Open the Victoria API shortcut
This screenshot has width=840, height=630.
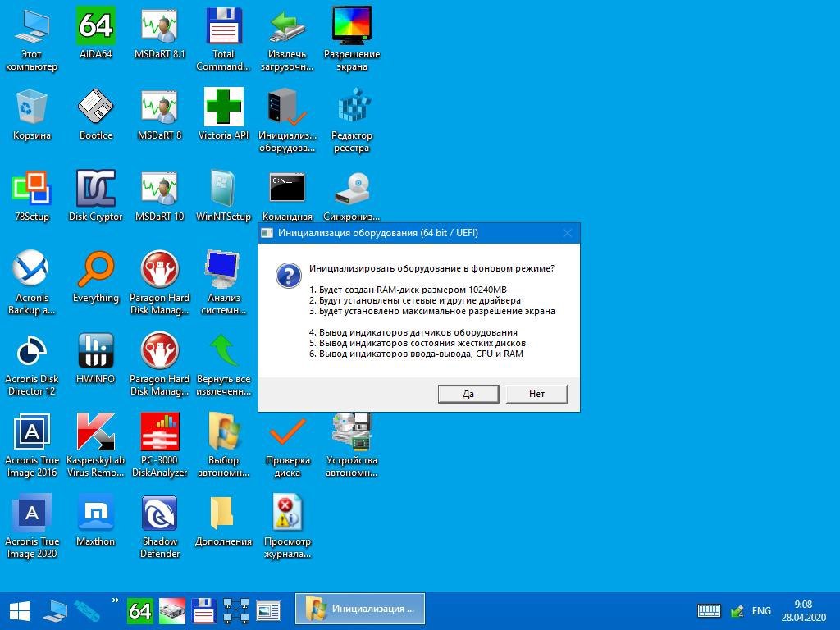223,115
